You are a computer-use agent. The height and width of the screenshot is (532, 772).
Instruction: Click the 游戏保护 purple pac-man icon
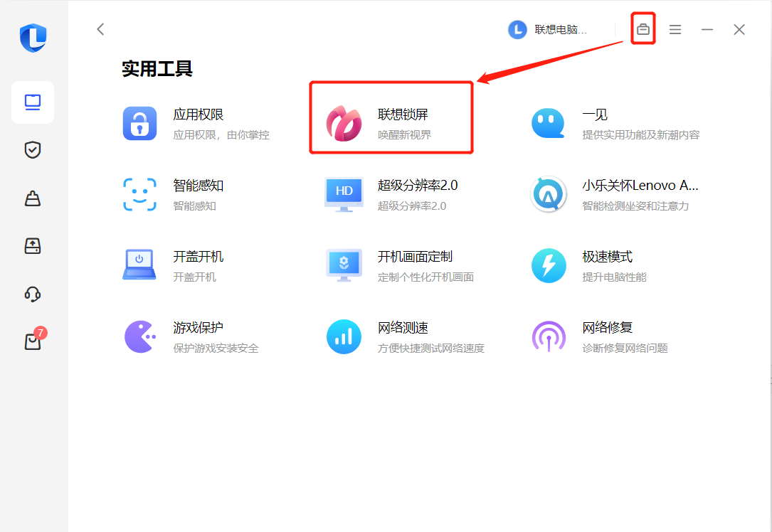(140, 337)
